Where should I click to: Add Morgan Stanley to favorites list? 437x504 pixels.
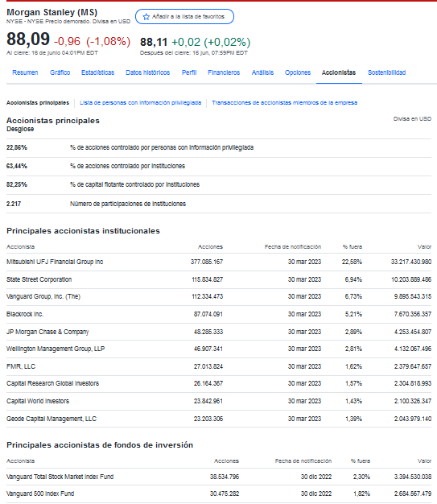(184, 17)
